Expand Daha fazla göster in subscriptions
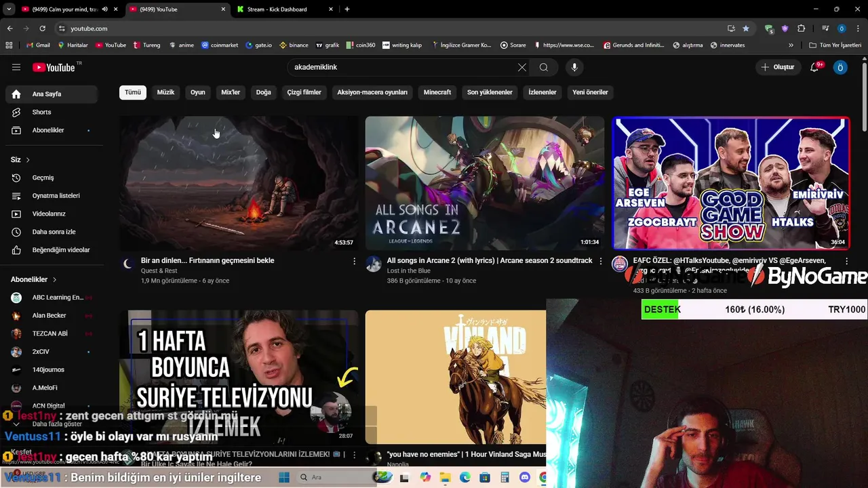This screenshot has height=488, width=868. tap(52, 424)
